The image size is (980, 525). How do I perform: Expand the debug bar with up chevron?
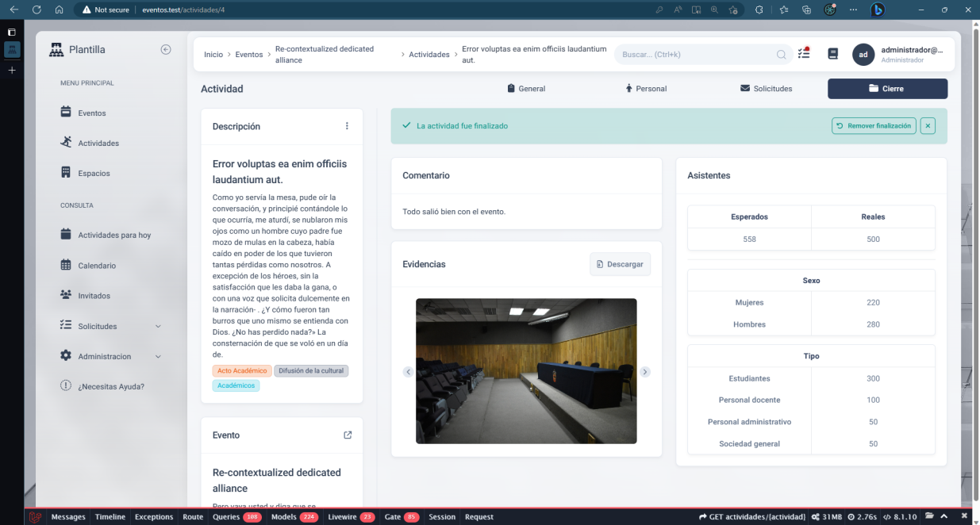tap(945, 517)
